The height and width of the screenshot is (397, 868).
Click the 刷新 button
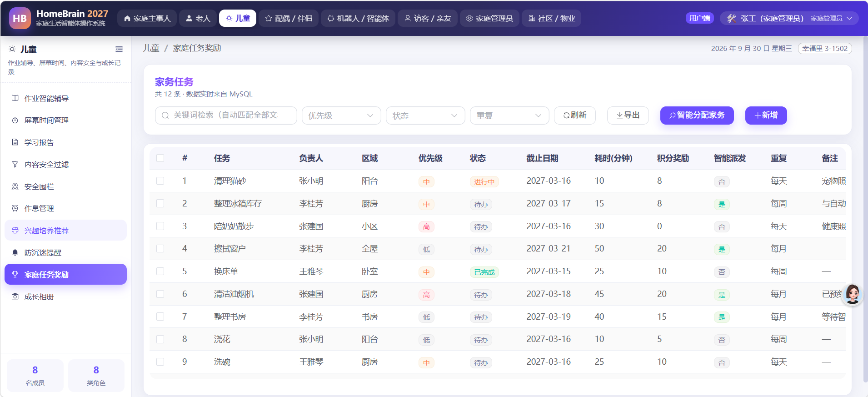[575, 116]
